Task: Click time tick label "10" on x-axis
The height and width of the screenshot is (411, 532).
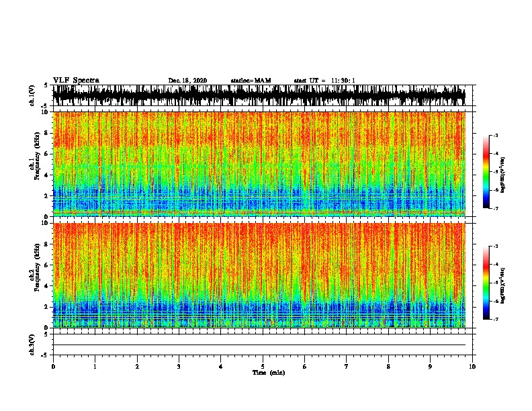Action: 472,367
